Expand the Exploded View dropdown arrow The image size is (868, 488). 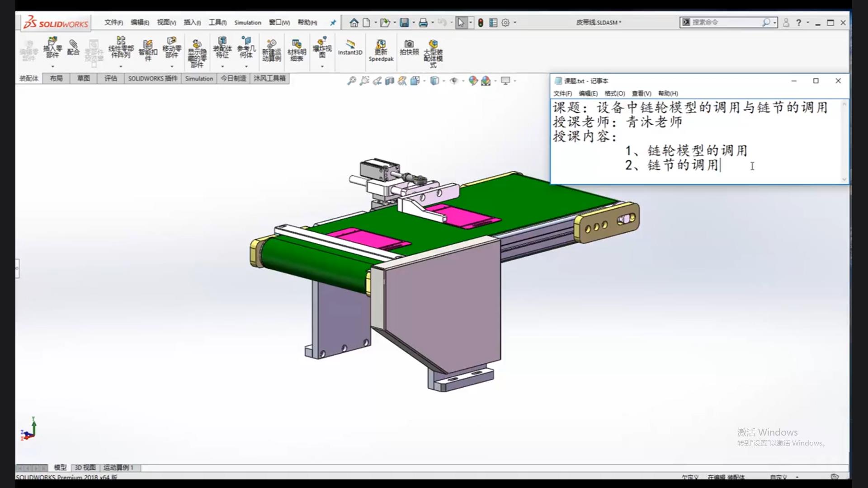(x=322, y=67)
